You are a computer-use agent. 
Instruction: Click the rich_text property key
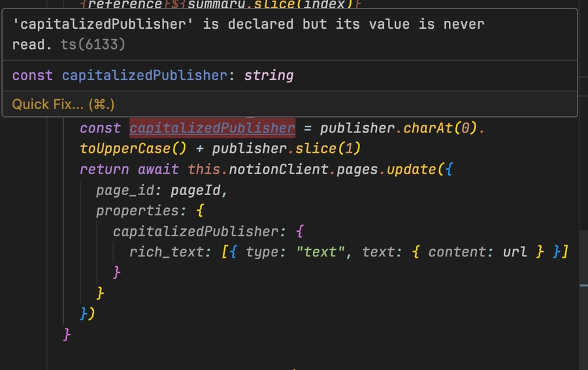(x=166, y=253)
